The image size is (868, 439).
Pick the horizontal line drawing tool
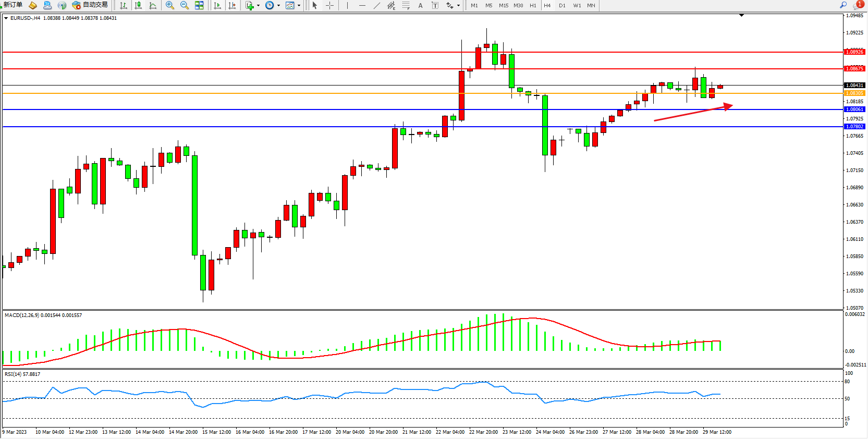362,5
